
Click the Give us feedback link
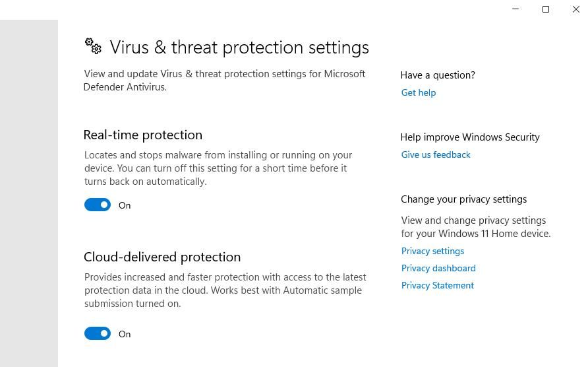436,154
